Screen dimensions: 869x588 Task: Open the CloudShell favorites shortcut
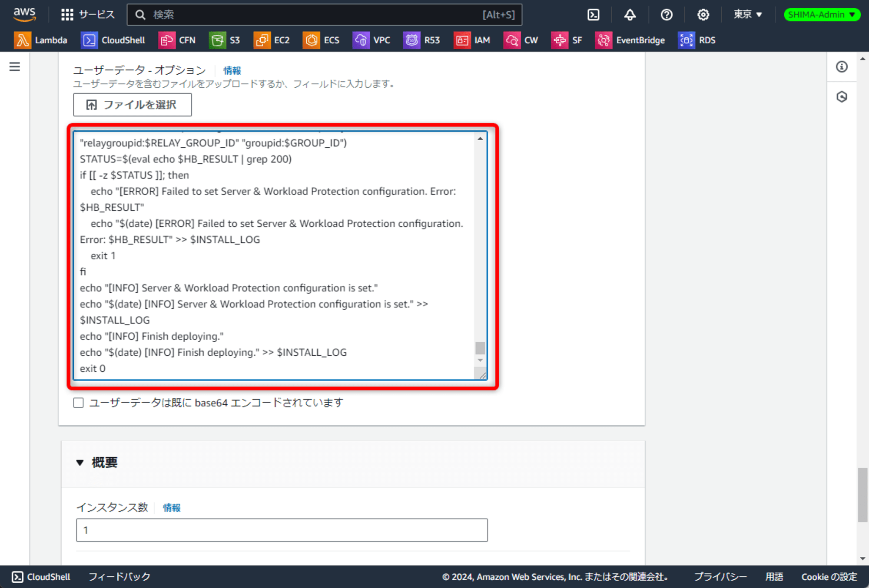click(113, 40)
